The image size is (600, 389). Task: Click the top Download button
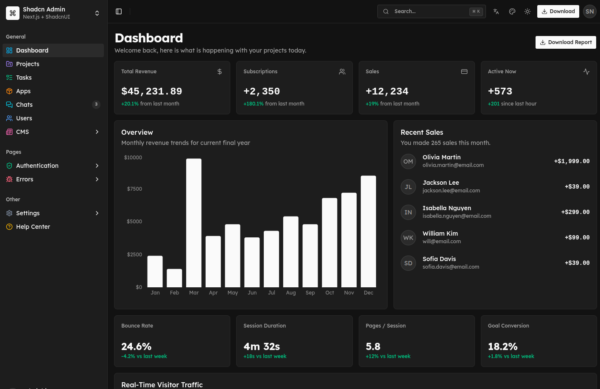click(558, 11)
